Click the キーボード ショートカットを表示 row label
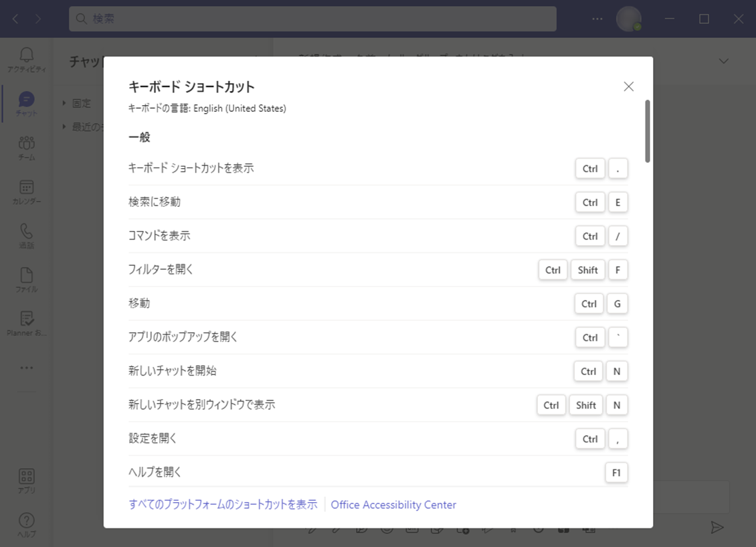 pyautogui.click(x=191, y=168)
